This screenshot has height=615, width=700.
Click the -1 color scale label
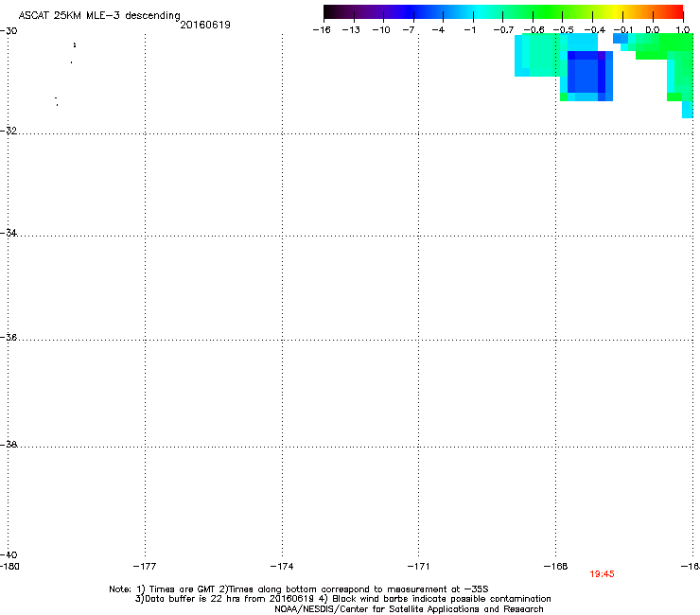coord(469,30)
